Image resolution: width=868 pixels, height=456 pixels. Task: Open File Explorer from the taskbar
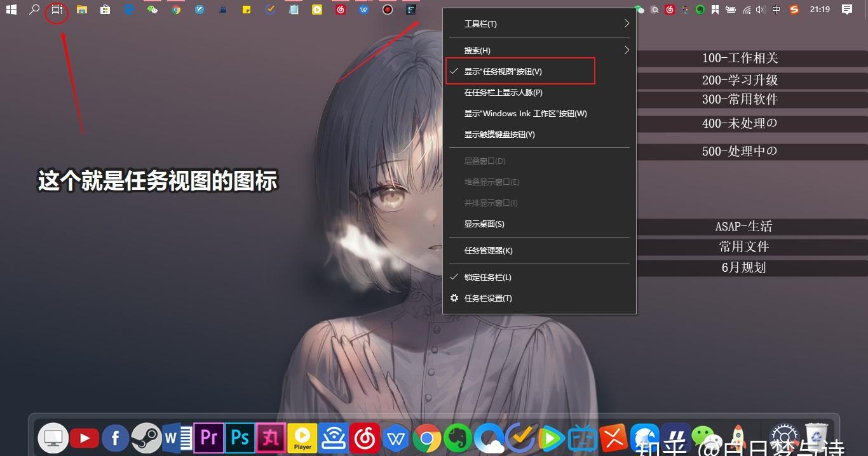coord(82,10)
